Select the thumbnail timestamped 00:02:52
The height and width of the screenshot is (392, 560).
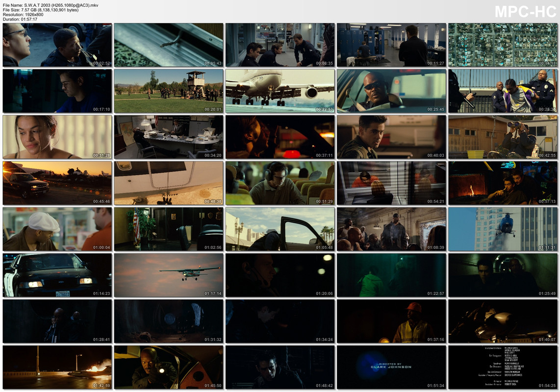coord(57,45)
